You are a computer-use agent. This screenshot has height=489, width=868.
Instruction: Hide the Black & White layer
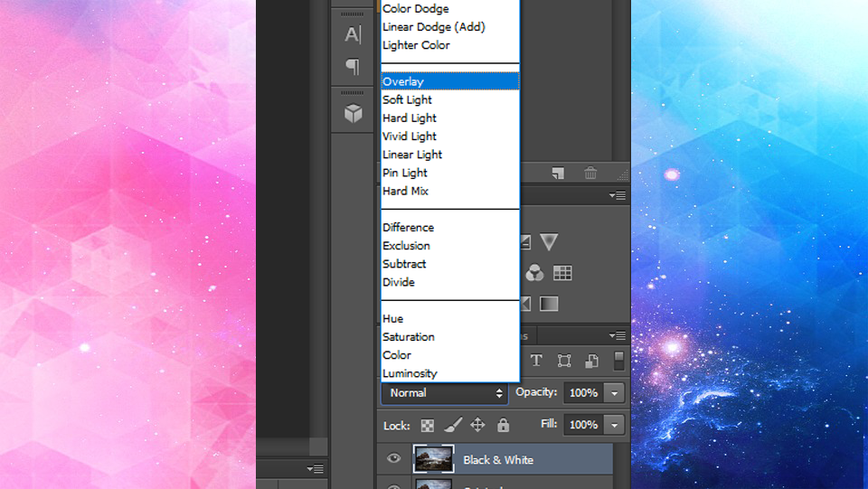click(x=393, y=459)
